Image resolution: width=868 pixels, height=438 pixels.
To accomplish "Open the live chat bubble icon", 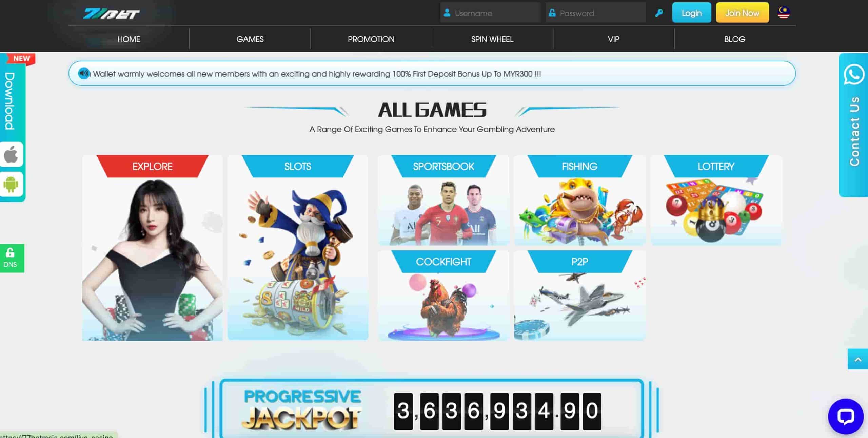I will (x=846, y=416).
